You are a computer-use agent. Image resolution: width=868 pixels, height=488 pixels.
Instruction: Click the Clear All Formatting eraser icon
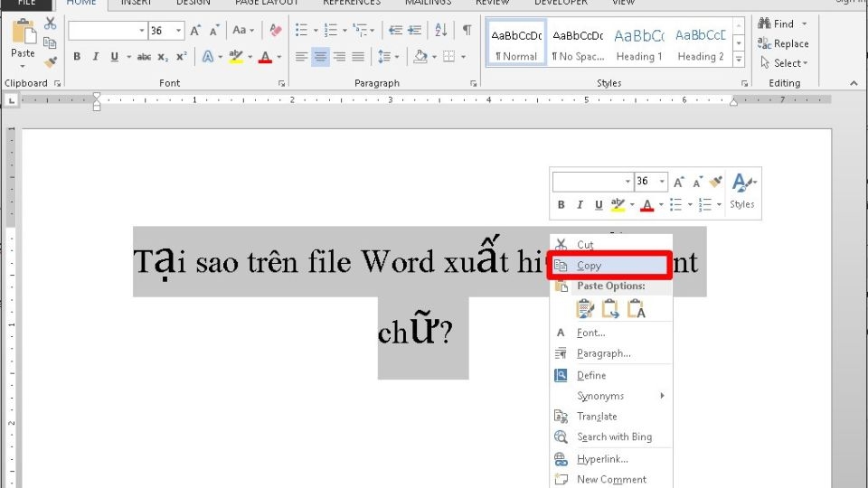[x=275, y=30]
